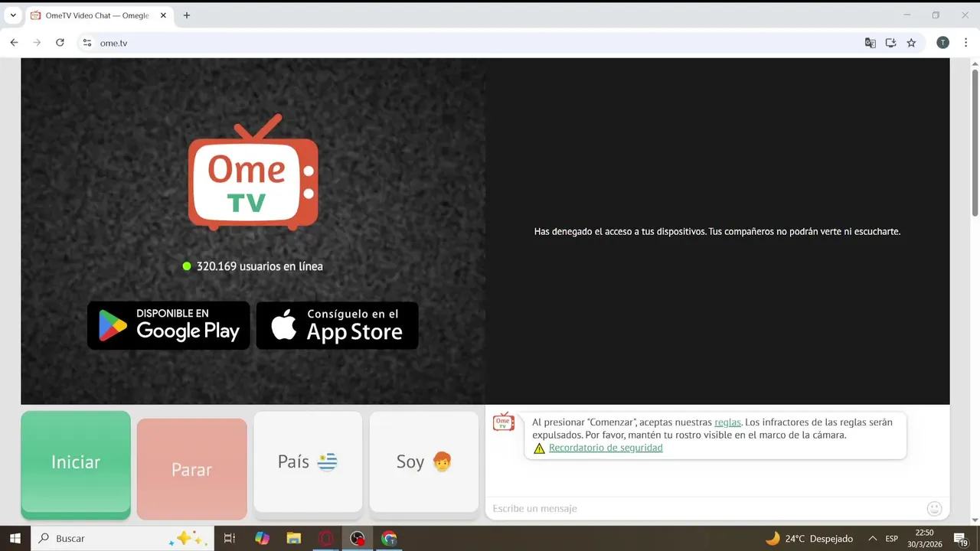
Task: Go forward with the forward arrow
Action: 37,43
